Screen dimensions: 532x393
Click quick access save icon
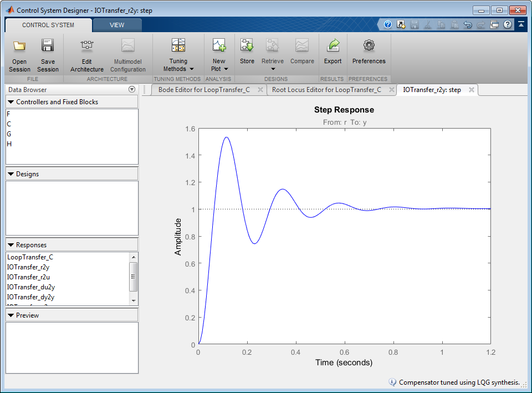pyautogui.click(x=414, y=24)
